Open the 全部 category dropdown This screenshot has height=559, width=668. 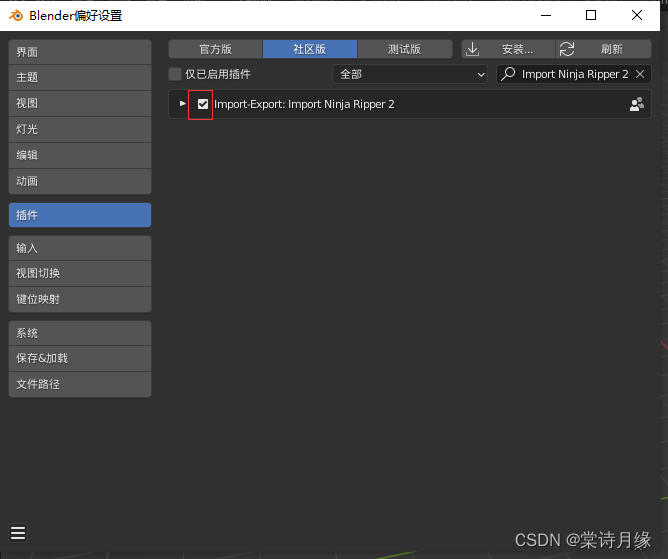pyautogui.click(x=410, y=74)
